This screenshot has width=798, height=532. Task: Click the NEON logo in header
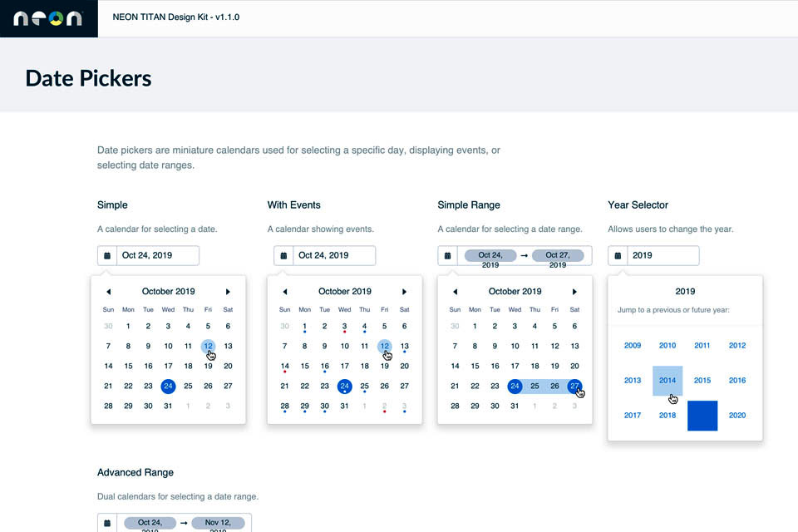click(48, 18)
